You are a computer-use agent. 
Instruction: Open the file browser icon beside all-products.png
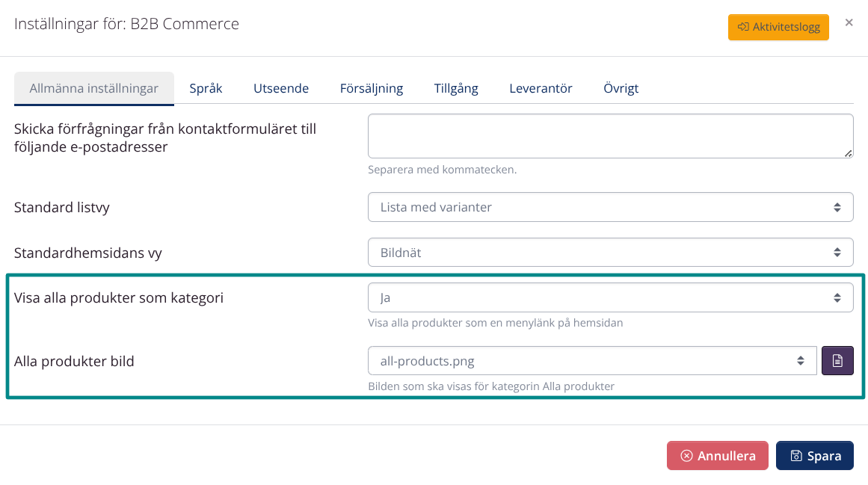click(837, 360)
